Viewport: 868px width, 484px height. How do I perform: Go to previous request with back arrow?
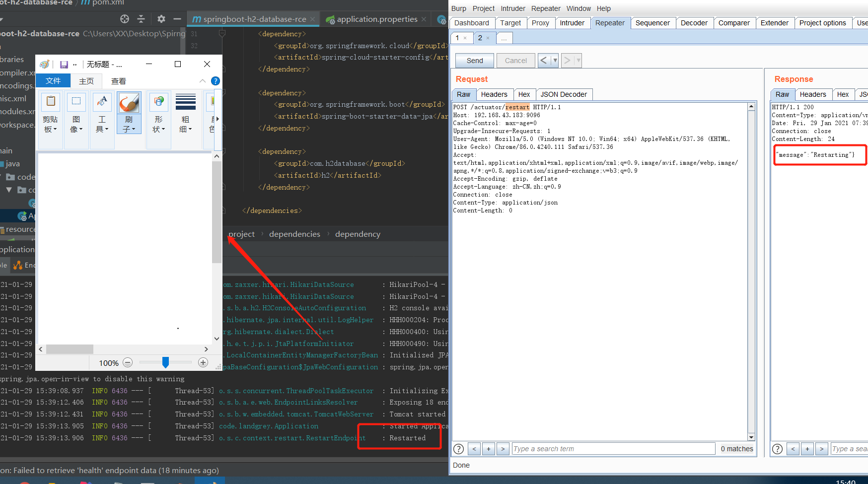tap(544, 61)
